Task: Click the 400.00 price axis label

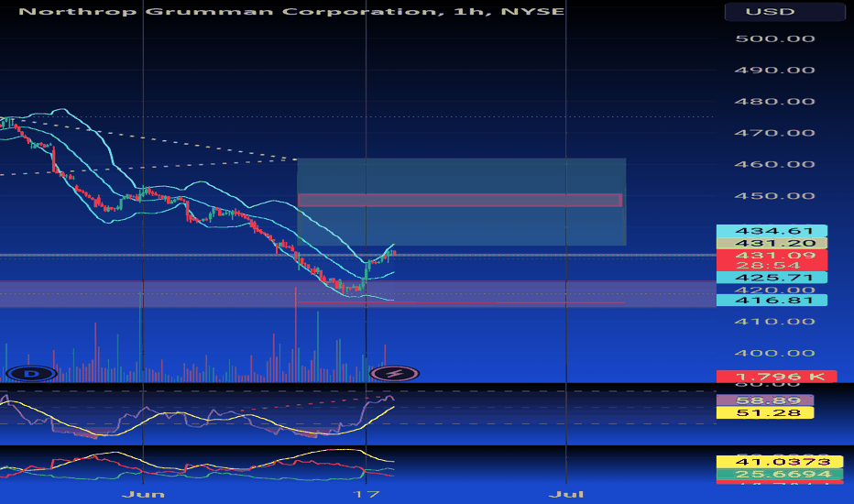Action: click(x=774, y=353)
